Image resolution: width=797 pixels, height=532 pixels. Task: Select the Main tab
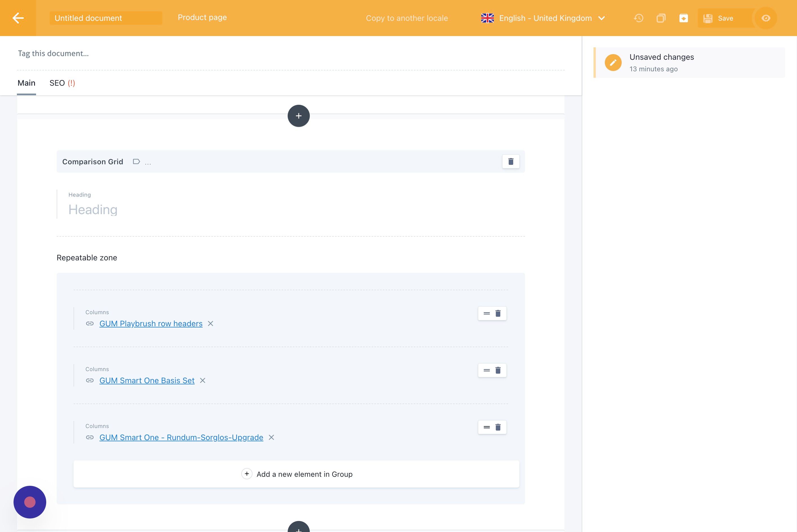click(26, 83)
